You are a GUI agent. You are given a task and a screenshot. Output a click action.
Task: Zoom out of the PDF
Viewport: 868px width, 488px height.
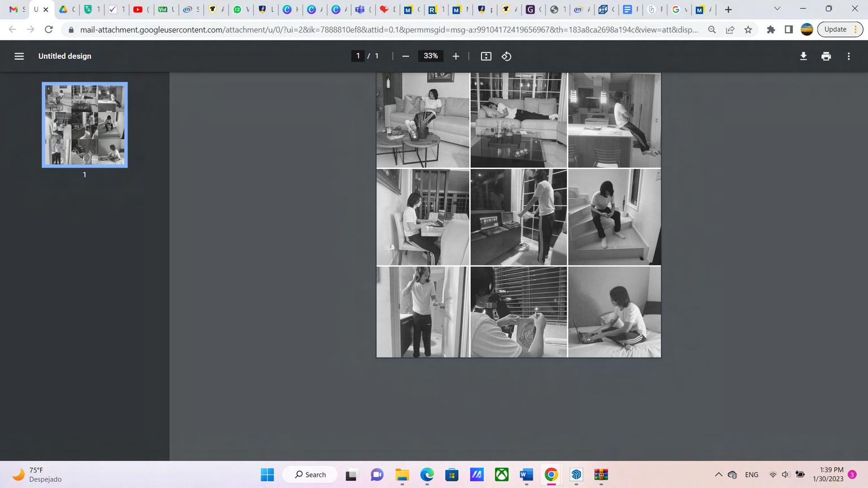[x=405, y=56]
